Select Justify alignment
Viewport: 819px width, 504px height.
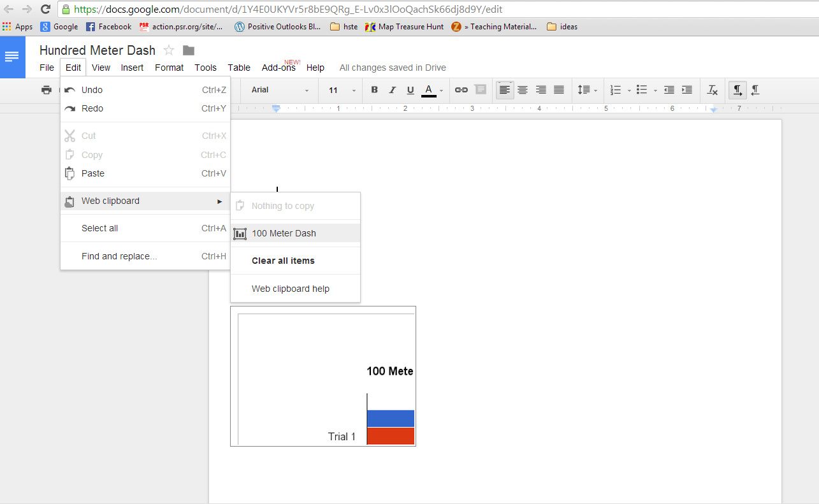[559, 90]
